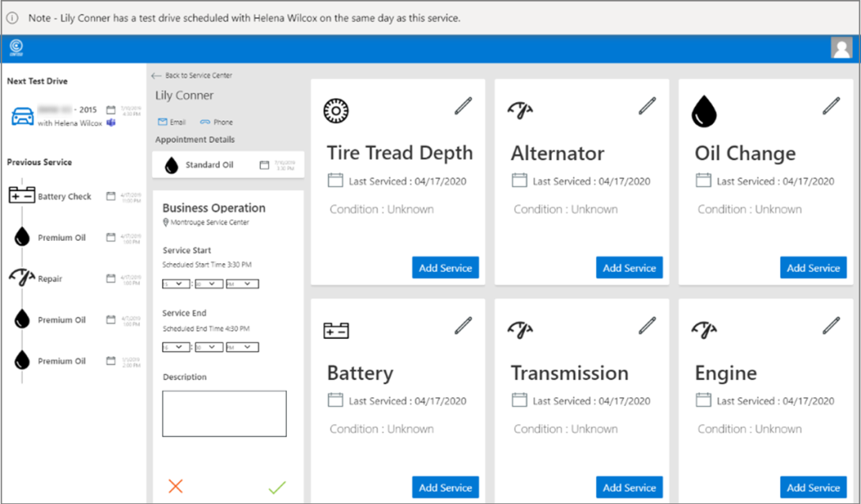Screen dimensions: 861x504
Task: Click the Phone contact link
Action: click(x=217, y=122)
